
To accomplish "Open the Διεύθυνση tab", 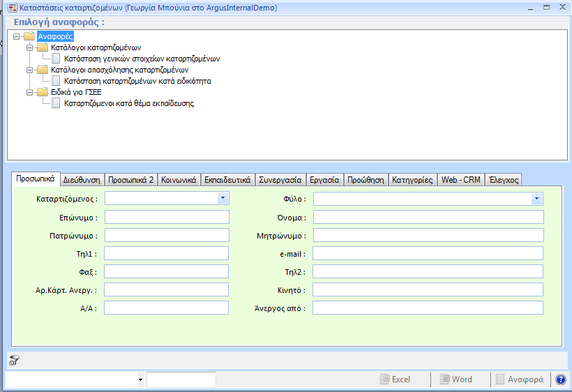I will click(82, 179).
